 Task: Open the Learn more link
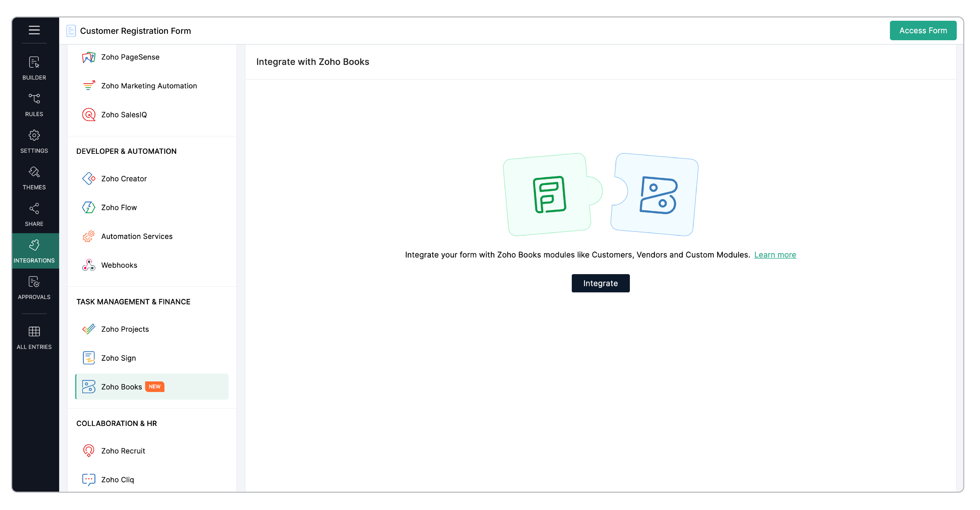(775, 255)
